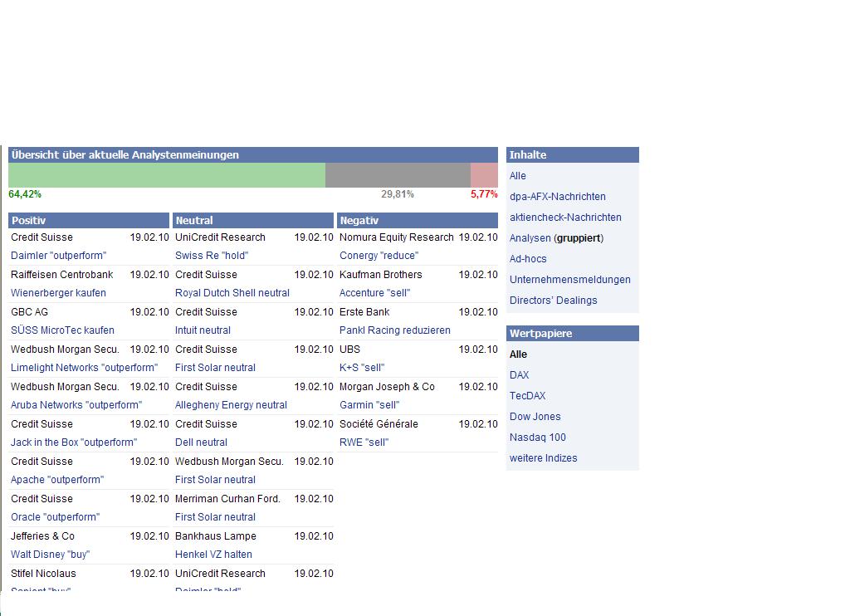This screenshot has height=616, width=850.
Task: Click the grey neutral share bar
Action: 398,175
